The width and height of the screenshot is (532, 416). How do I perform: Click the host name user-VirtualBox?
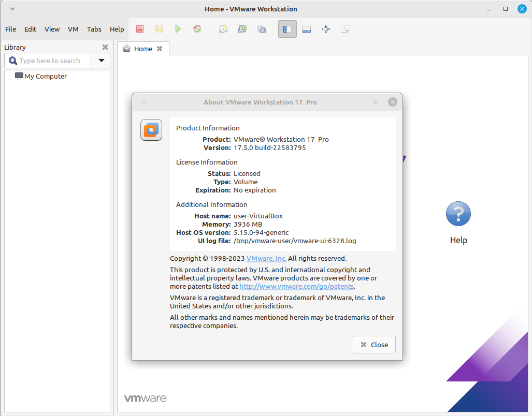point(258,216)
